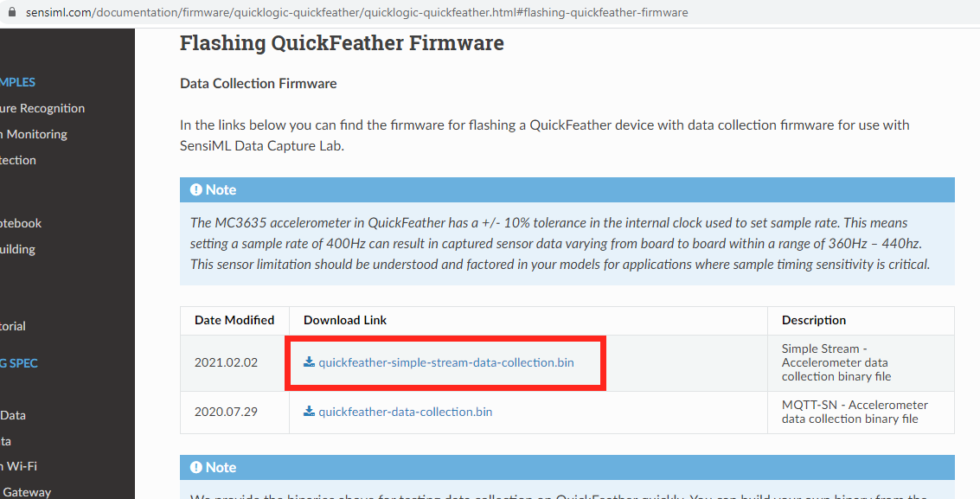
Task: Expand the SPEC sidebar section heading
Action: click(19, 363)
